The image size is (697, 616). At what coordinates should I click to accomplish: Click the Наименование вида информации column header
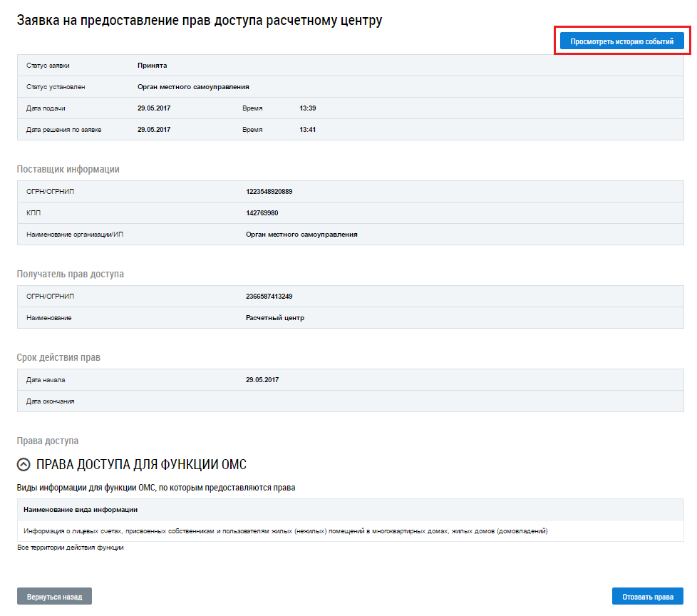point(81,510)
